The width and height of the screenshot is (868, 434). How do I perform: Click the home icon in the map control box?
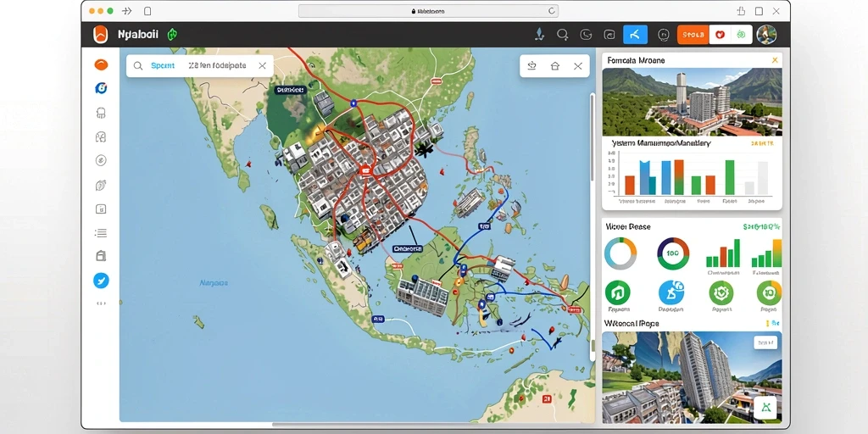click(x=554, y=66)
